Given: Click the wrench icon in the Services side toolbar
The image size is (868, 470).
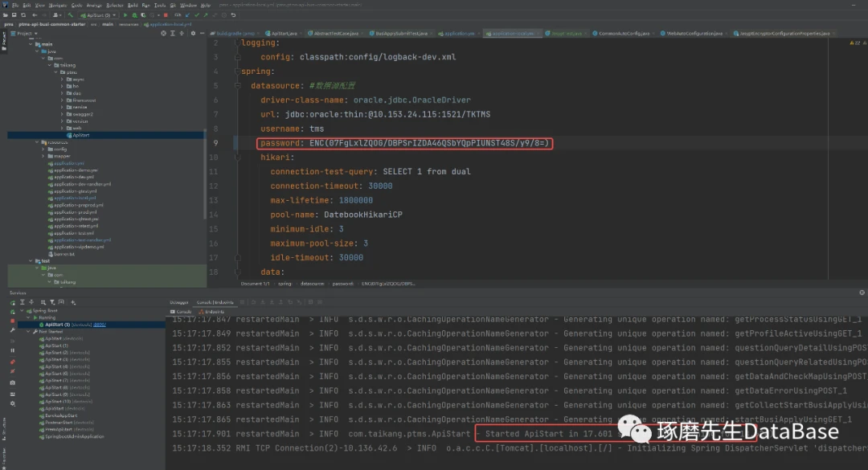Looking at the screenshot, I should pos(13,330).
